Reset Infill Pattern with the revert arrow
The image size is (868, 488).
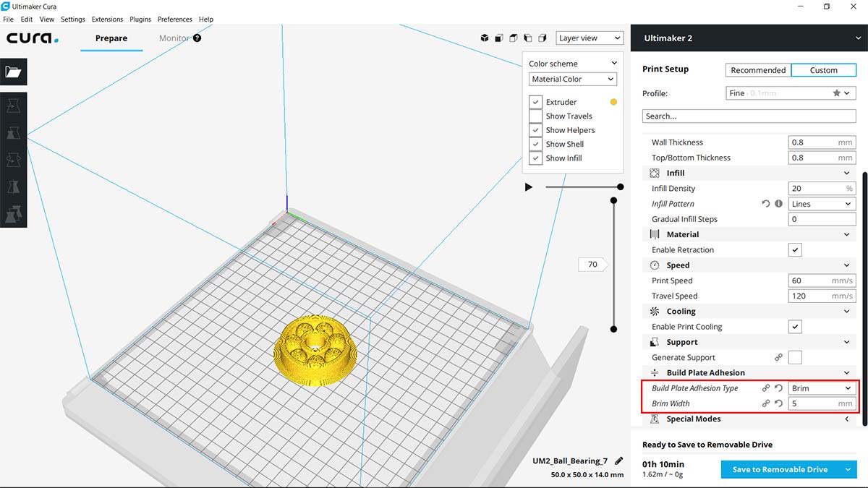click(766, 204)
